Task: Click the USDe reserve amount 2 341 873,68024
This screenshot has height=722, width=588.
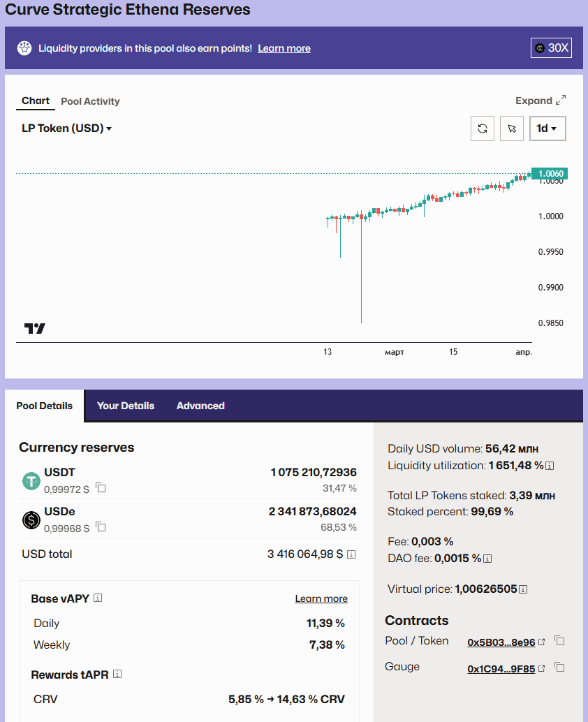Action: 313,512
